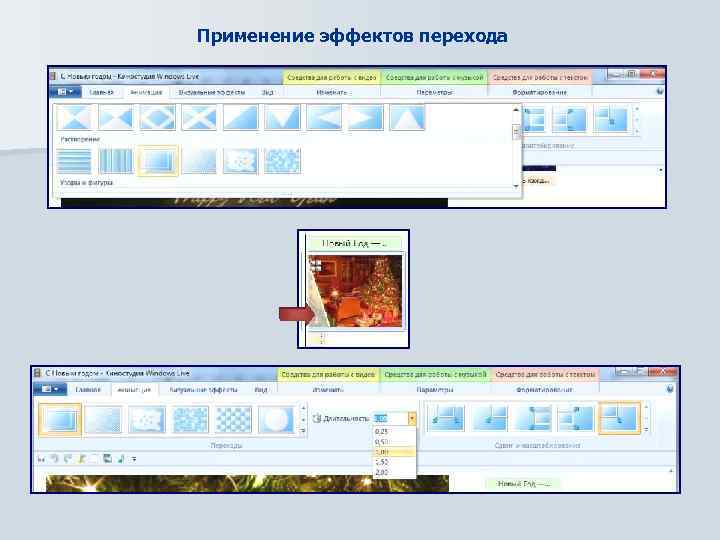The width and height of the screenshot is (720, 540).
Task: Select the upward triangle transition in upper gallery
Action: point(407,118)
